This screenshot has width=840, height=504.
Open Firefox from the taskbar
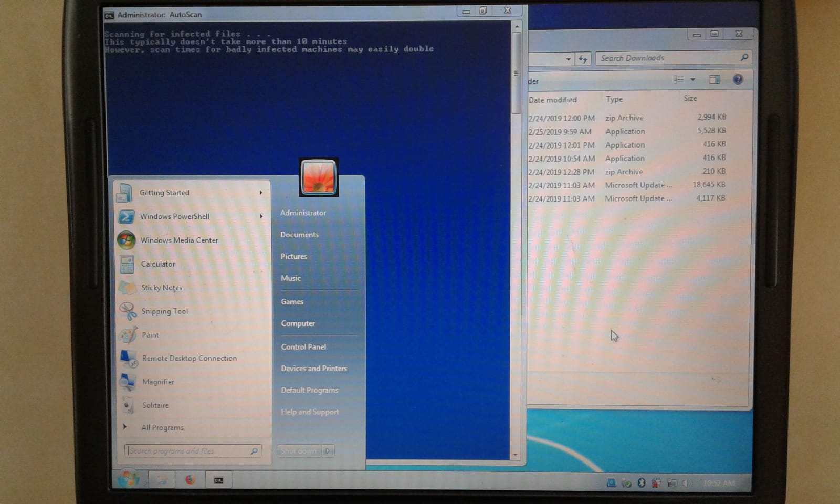(x=190, y=480)
